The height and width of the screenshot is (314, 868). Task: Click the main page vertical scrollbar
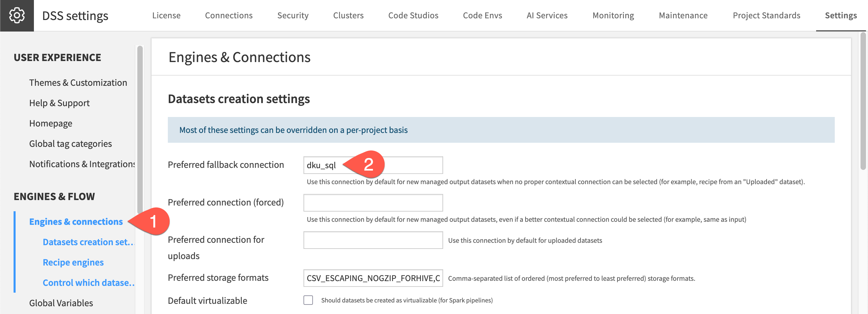[863, 101]
